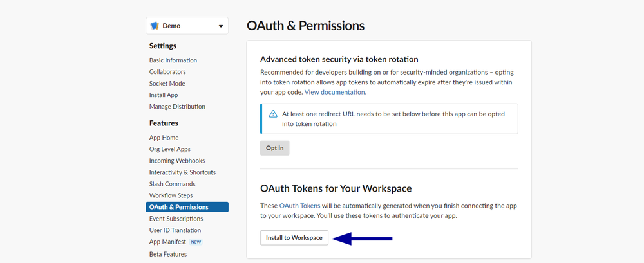This screenshot has height=263, width=644.
Task: Open Event Subscriptions page
Action: point(176,219)
